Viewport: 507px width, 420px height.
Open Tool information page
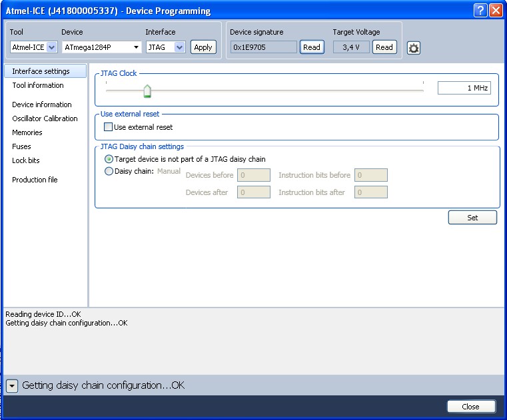pos(38,85)
